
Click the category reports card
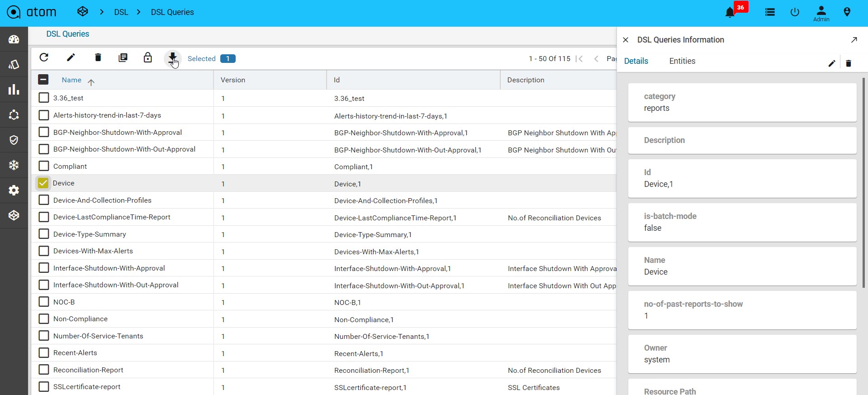(x=742, y=102)
